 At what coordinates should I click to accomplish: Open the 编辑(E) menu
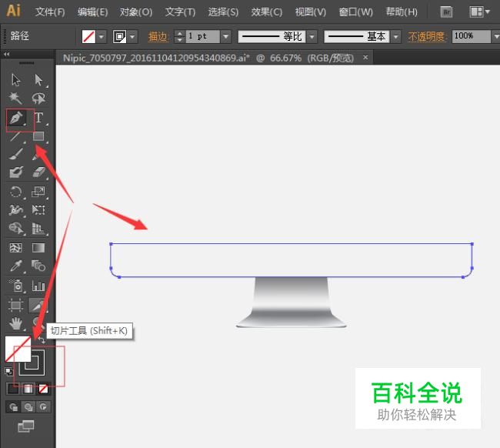93,12
